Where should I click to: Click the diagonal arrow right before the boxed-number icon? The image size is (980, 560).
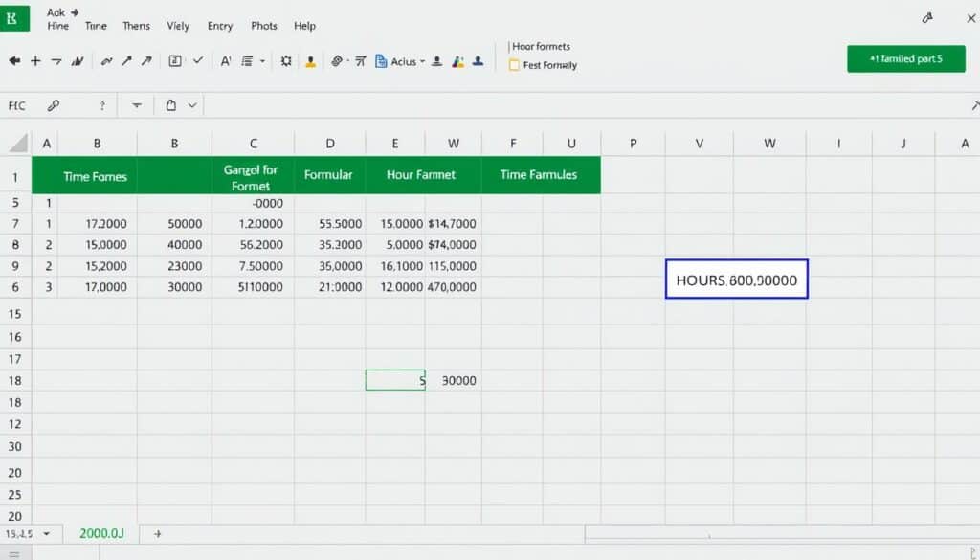coord(146,60)
